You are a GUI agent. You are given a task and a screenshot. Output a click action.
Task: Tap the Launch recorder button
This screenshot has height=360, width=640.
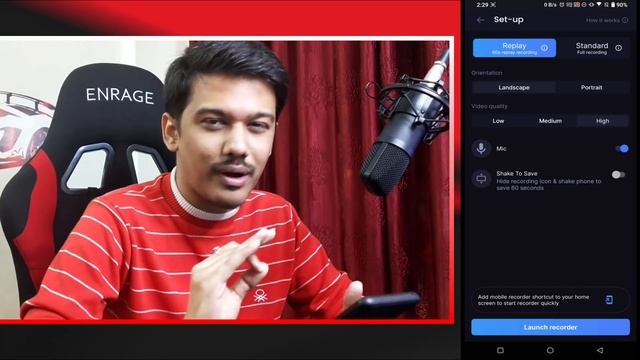coord(550,327)
